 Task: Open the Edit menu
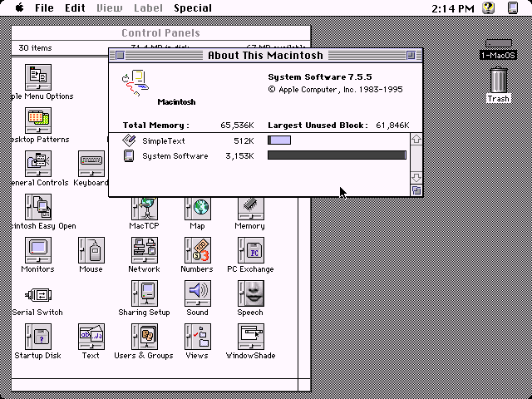point(75,7)
